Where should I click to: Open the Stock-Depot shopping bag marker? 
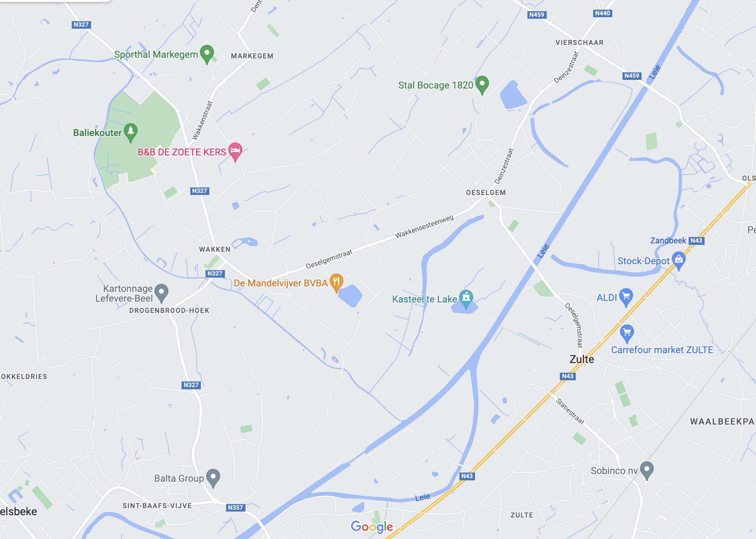click(x=679, y=261)
